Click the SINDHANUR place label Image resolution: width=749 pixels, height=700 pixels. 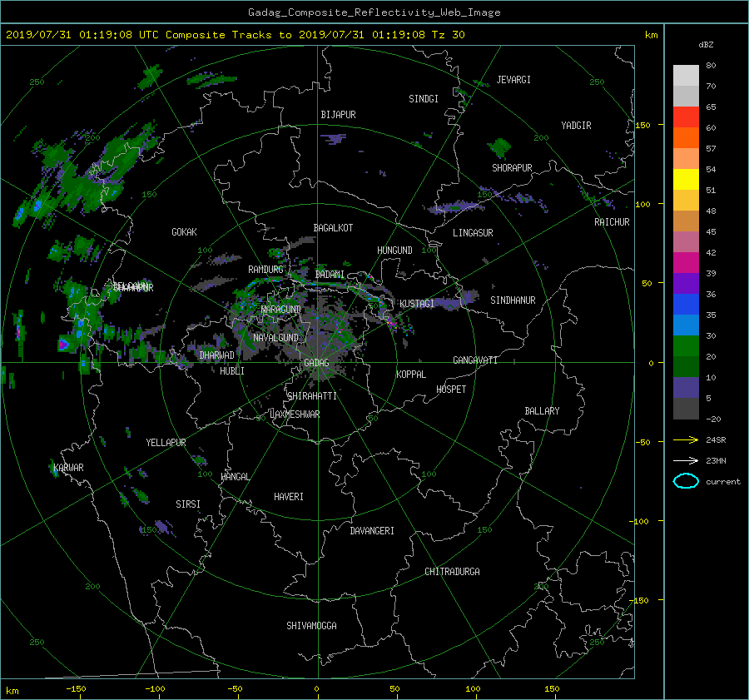click(513, 300)
